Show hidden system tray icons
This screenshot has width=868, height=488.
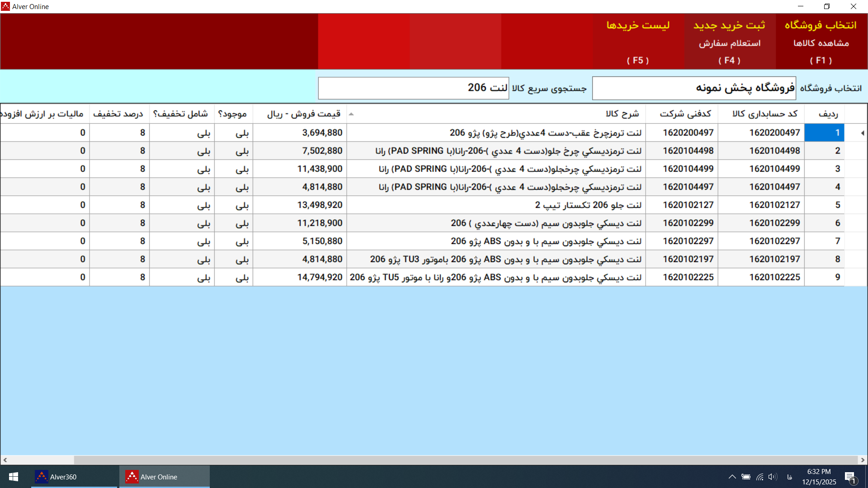(732, 477)
